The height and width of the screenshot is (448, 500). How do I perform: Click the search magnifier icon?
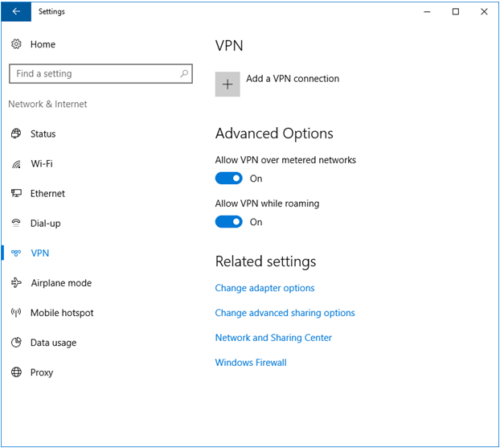pos(185,73)
